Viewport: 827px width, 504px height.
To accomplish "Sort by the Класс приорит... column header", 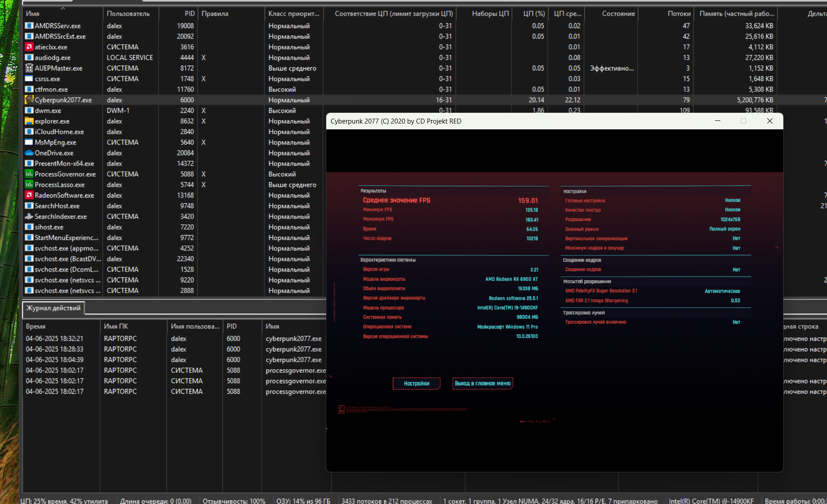I will [294, 14].
